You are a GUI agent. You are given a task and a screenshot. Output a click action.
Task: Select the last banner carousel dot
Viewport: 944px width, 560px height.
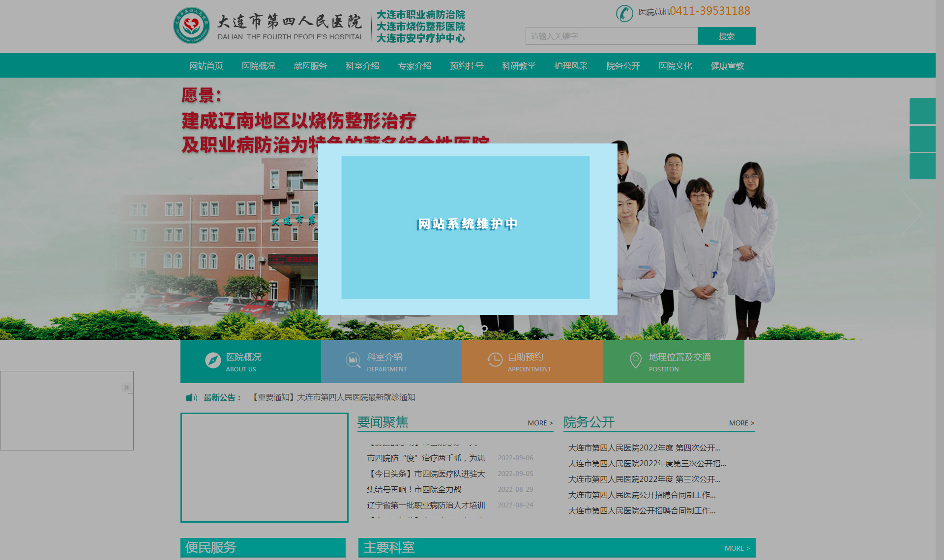[484, 329]
